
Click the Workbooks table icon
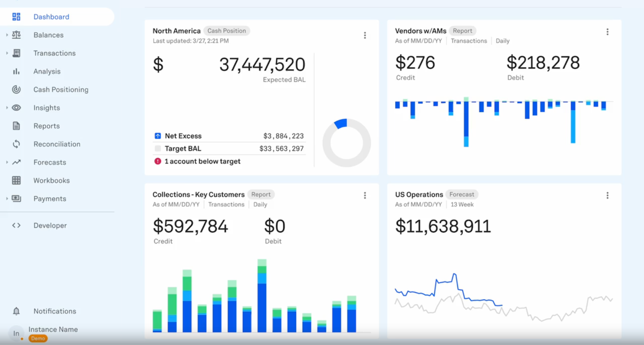(16, 181)
